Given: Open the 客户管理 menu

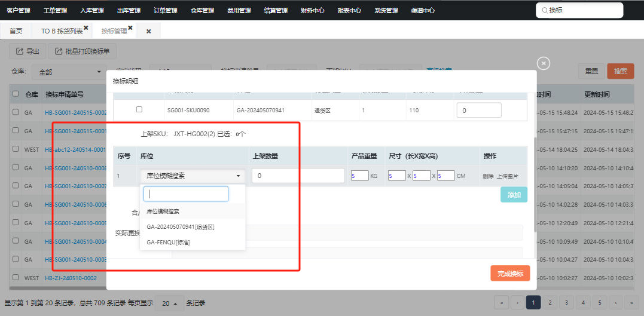Looking at the screenshot, I should [x=19, y=11].
